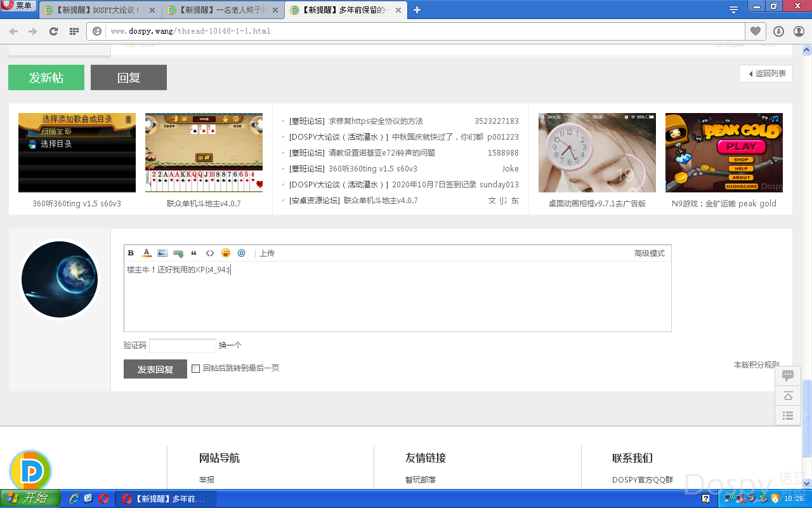Go back via 返回列表 button
812x508 pixels.
(766, 74)
